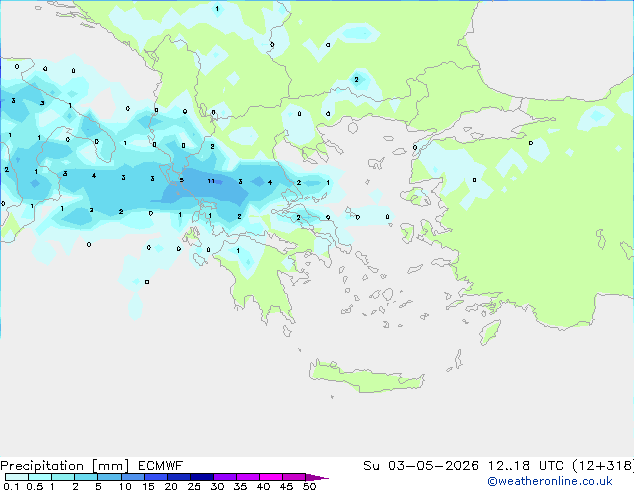This screenshot has height=490, width=634.
Task: Click the '11' precipitation value on the map
Action: (x=211, y=181)
